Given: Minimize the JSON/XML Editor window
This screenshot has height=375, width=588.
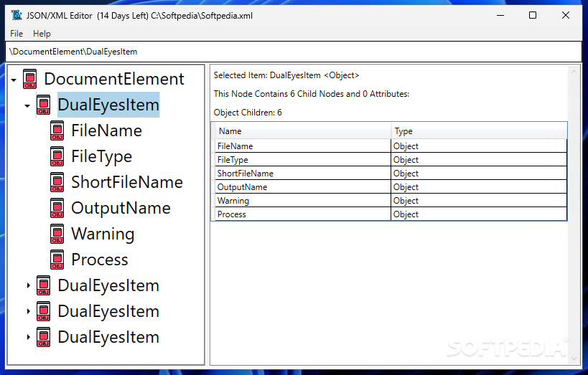Looking at the screenshot, I should tap(500, 15).
